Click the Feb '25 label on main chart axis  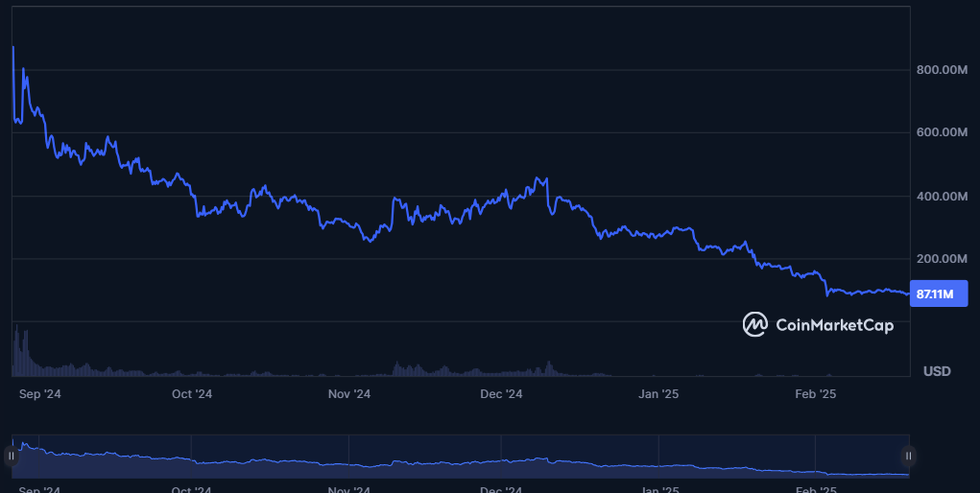point(815,394)
